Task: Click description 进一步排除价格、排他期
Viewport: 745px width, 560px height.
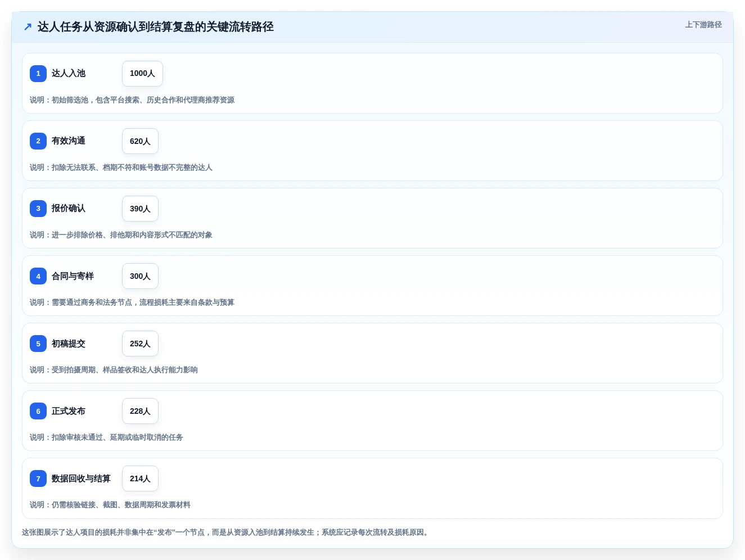Action: (x=121, y=235)
